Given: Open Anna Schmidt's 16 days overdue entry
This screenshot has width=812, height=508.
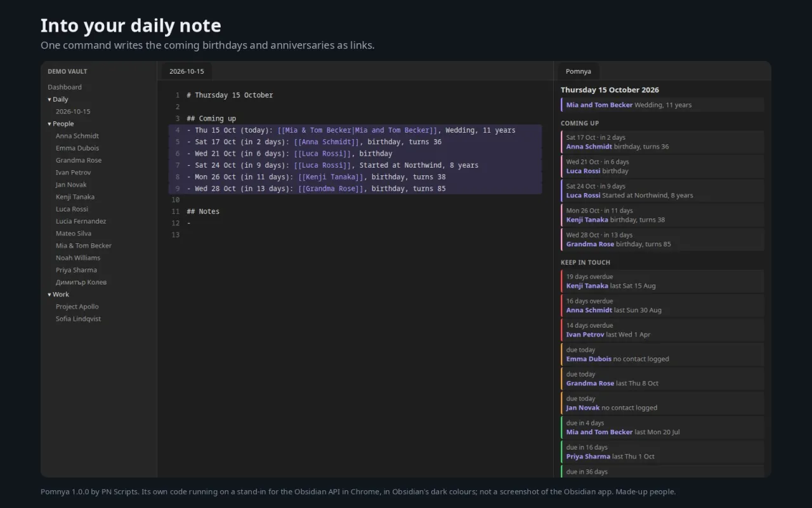Looking at the screenshot, I should click(x=662, y=306).
